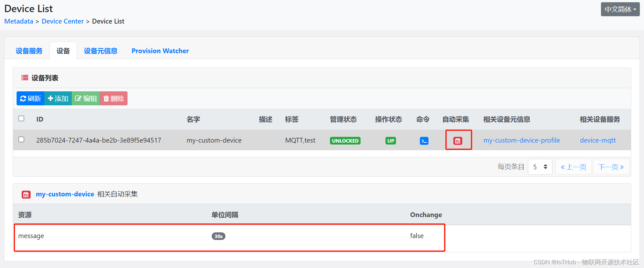Click the ID column header
This screenshot has width=644, height=268.
(40, 119)
